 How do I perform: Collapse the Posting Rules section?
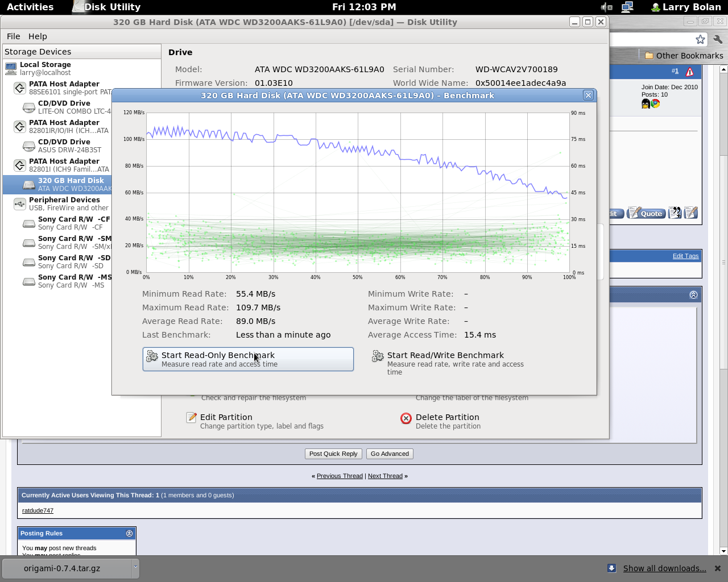point(129,533)
